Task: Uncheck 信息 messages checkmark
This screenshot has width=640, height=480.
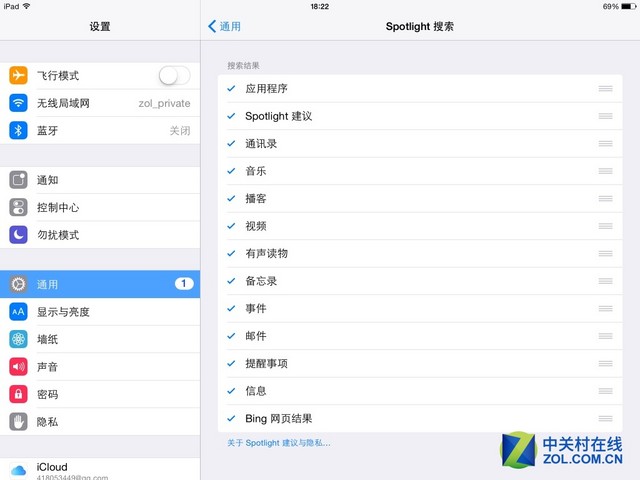Action: click(x=231, y=391)
